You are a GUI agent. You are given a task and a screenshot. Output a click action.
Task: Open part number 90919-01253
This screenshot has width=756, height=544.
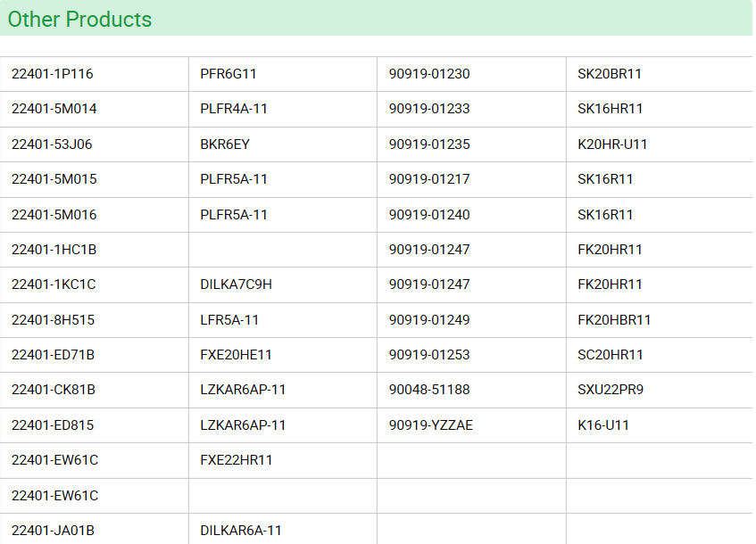[429, 355]
